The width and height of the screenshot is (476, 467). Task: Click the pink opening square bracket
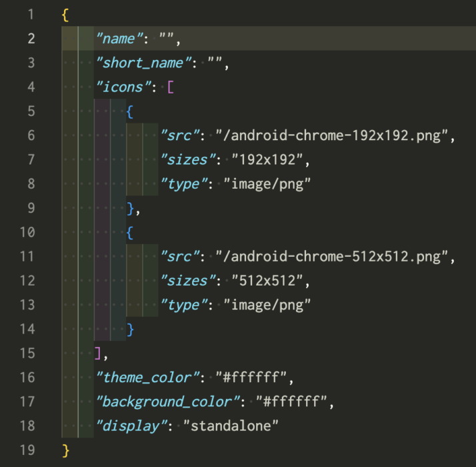click(171, 87)
